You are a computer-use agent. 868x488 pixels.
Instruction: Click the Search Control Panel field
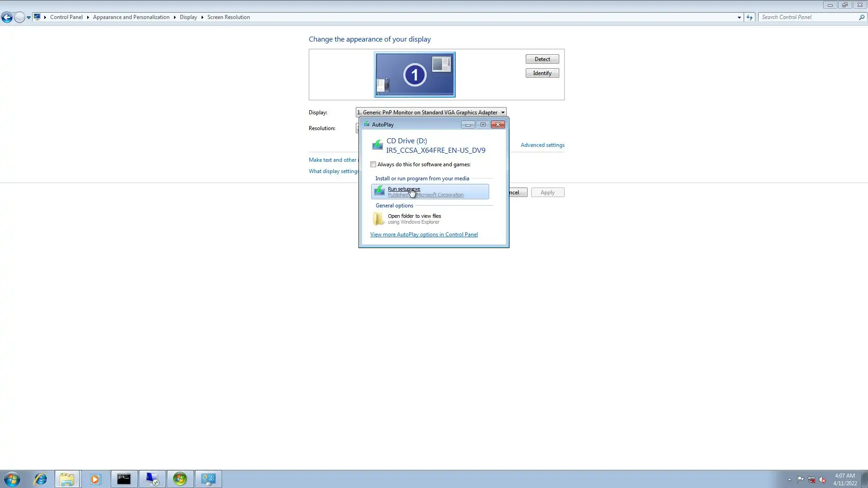(x=808, y=17)
